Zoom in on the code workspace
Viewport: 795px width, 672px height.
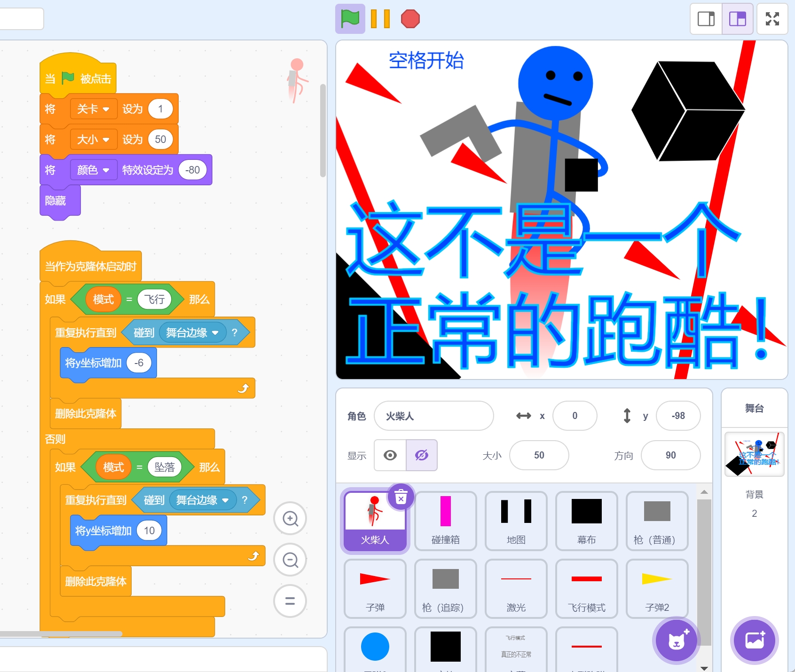pos(290,519)
